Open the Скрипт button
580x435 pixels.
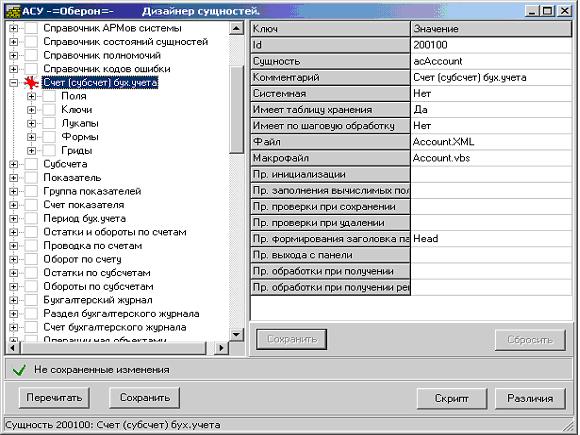pos(451,398)
